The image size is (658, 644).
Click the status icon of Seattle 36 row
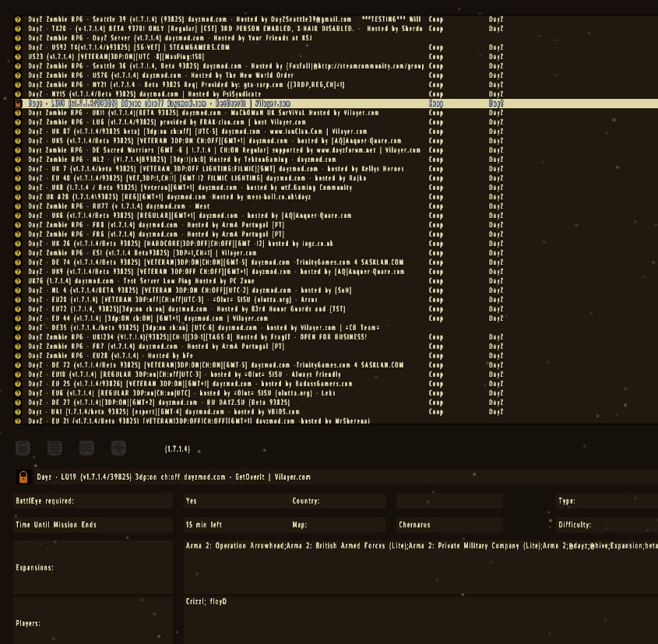pos(18,66)
